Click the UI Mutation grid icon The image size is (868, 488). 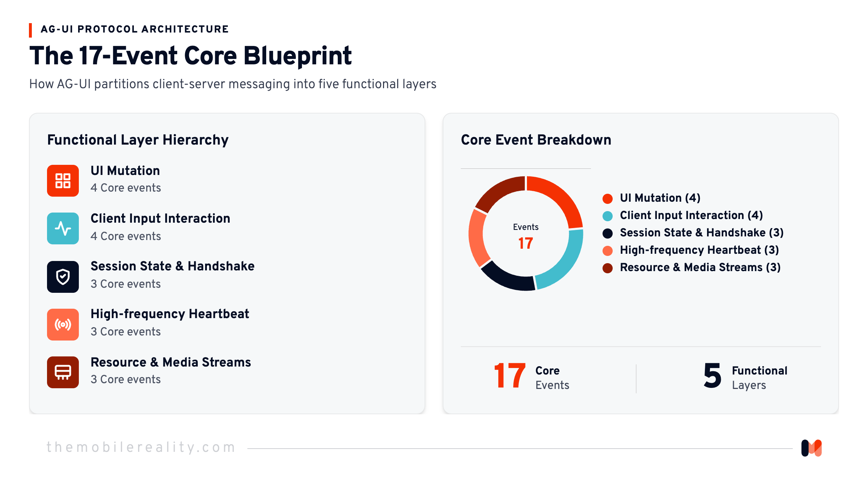63,181
